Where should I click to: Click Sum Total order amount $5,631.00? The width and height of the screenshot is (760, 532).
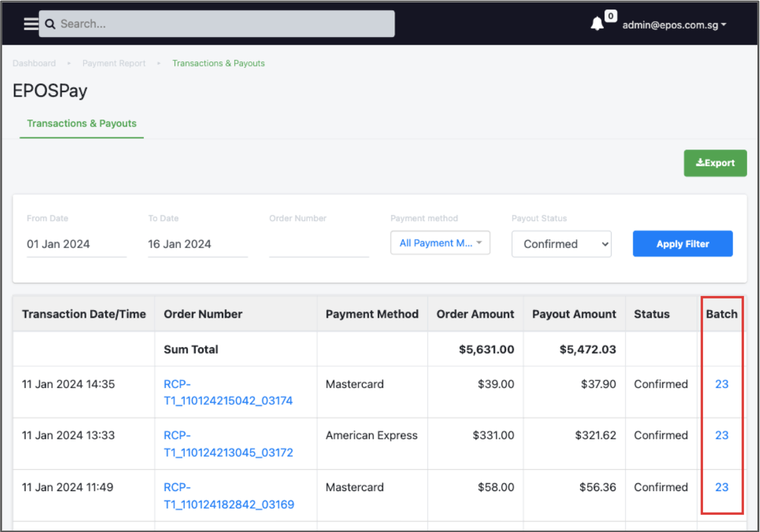pos(486,349)
